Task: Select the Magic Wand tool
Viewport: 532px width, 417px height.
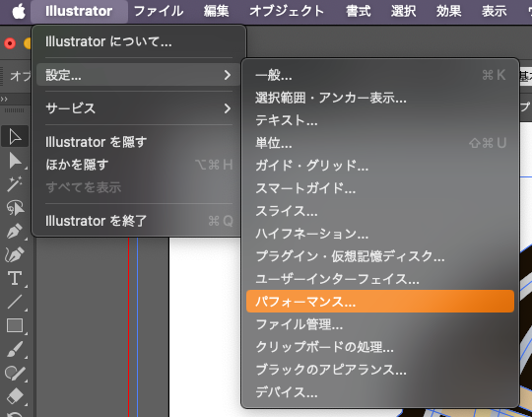Action: coord(15,183)
